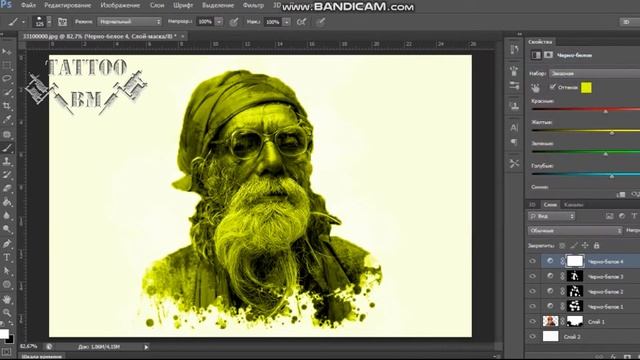The width and height of the screenshot is (640, 360).
Task: Hide the Черно-белое 4 layer
Action: pyautogui.click(x=532, y=261)
